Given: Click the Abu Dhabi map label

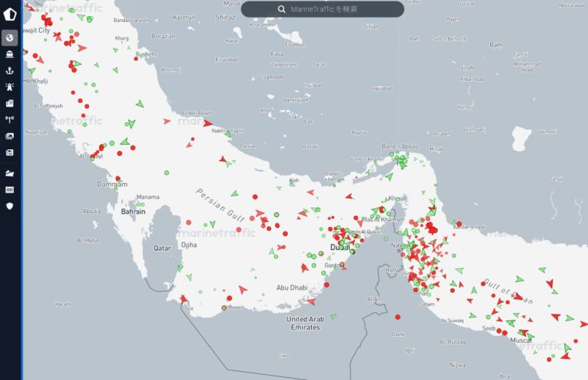Looking at the screenshot, I should [291, 288].
